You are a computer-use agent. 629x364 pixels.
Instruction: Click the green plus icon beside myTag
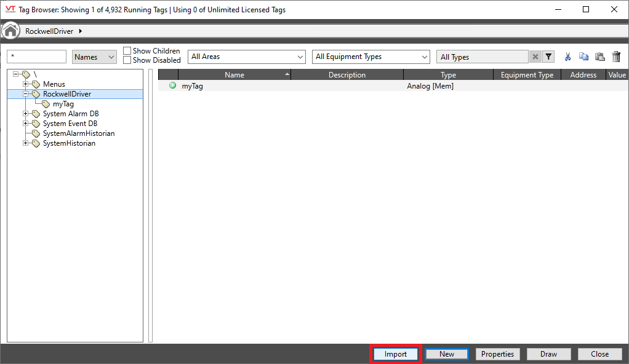(173, 85)
